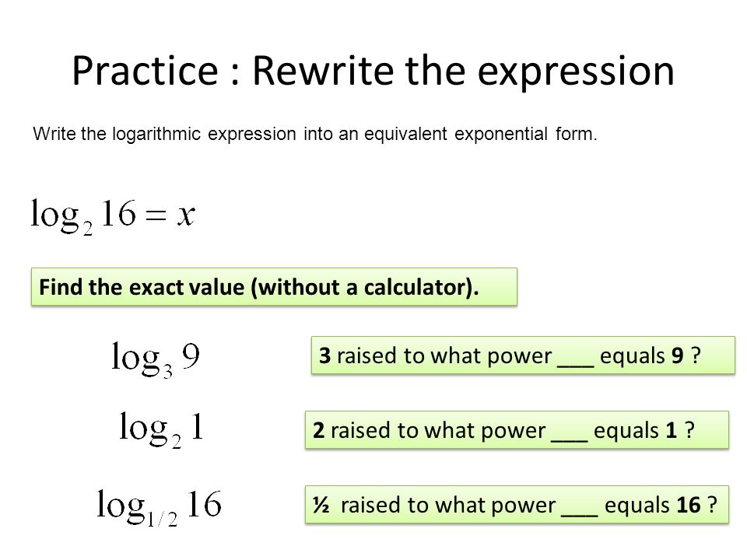Click the '3 raised to what power' box
The height and width of the screenshot is (560, 747).
[523, 355]
